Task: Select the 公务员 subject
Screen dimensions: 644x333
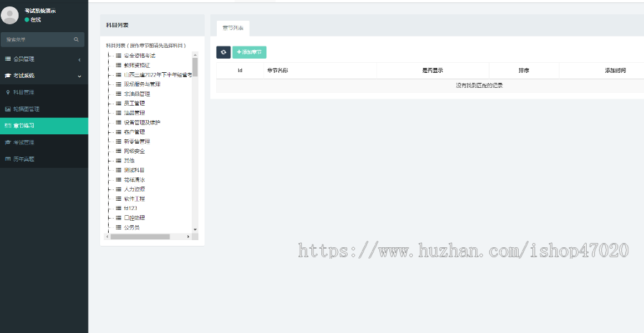Action: click(132, 227)
